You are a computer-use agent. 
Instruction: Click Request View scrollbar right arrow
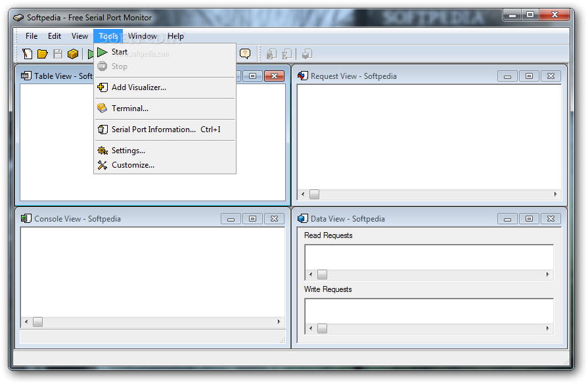point(555,194)
